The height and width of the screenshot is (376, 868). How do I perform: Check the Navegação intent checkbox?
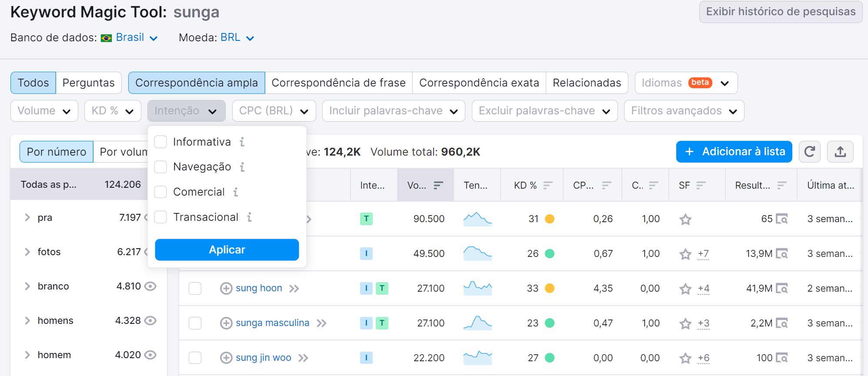point(161,167)
